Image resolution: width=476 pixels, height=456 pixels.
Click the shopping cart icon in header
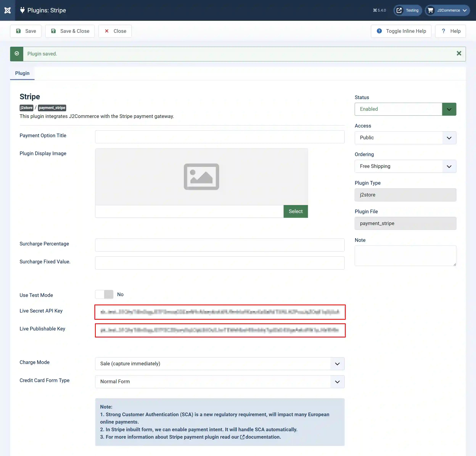(x=430, y=10)
